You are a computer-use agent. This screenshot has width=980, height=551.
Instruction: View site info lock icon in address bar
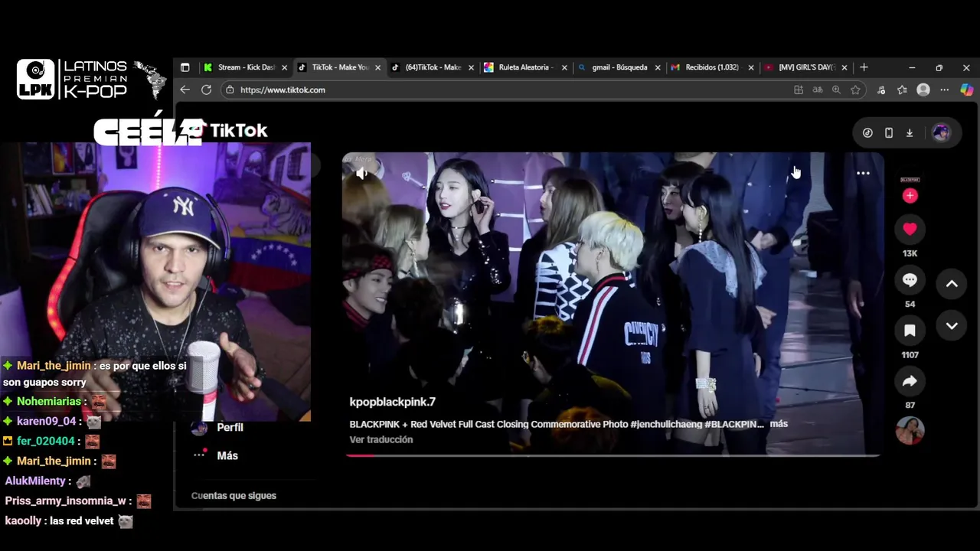[230, 90]
